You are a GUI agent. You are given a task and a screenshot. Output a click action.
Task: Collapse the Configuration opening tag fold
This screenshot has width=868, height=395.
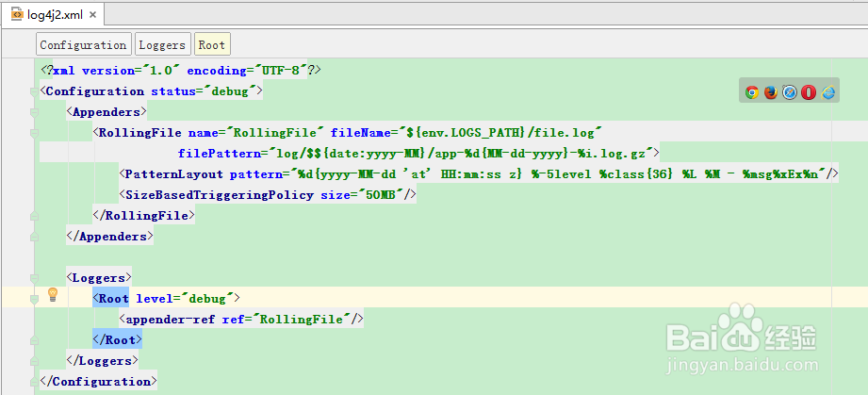click(x=34, y=92)
